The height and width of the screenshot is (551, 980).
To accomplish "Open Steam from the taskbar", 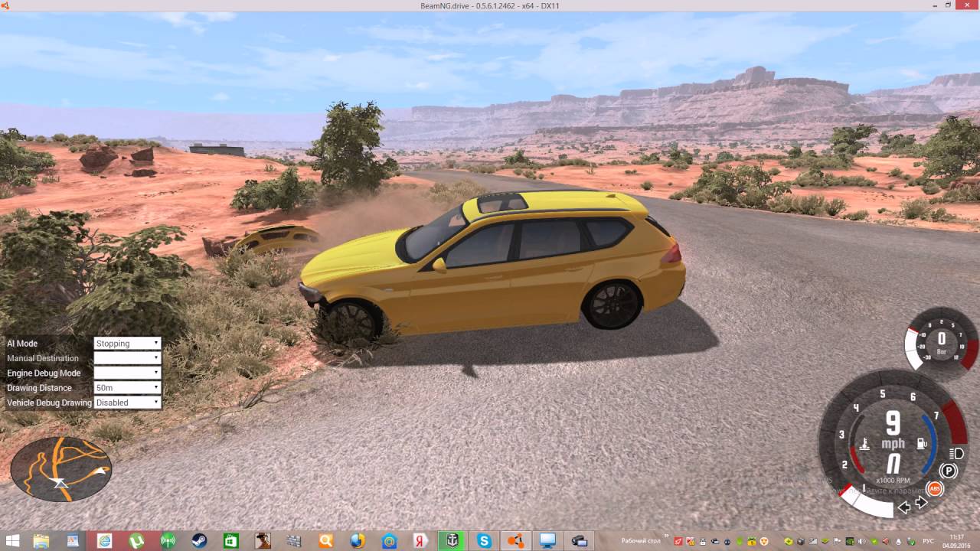I will [199, 541].
